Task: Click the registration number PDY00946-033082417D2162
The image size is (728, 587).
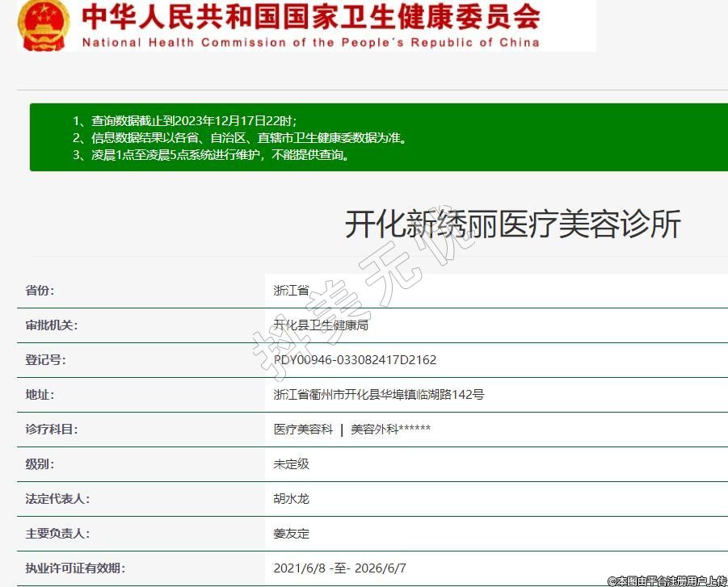Action: [x=355, y=360]
